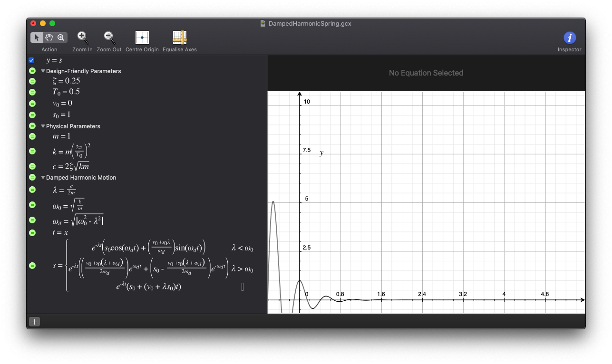Select the equation s₀ = 1
This screenshot has width=612, height=364.
[x=62, y=115]
